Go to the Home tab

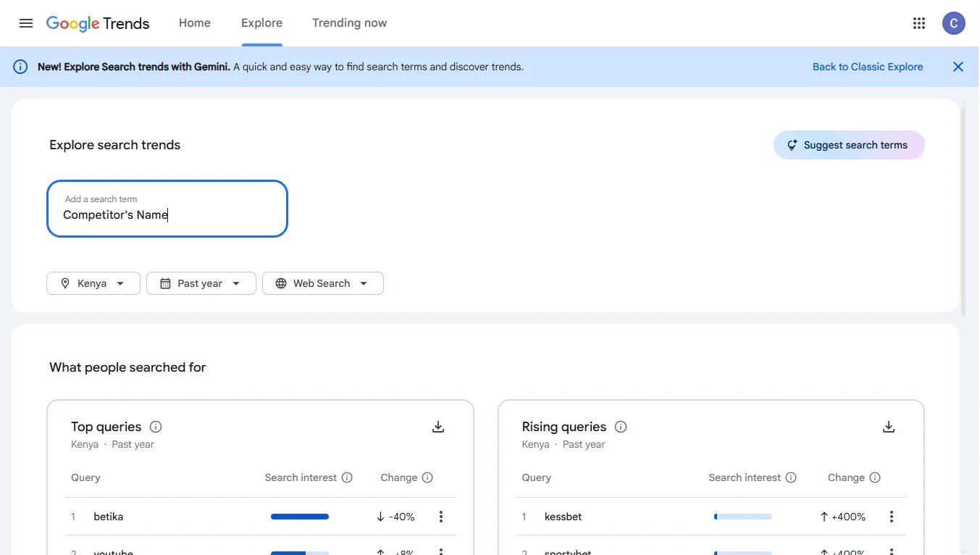click(195, 23)
